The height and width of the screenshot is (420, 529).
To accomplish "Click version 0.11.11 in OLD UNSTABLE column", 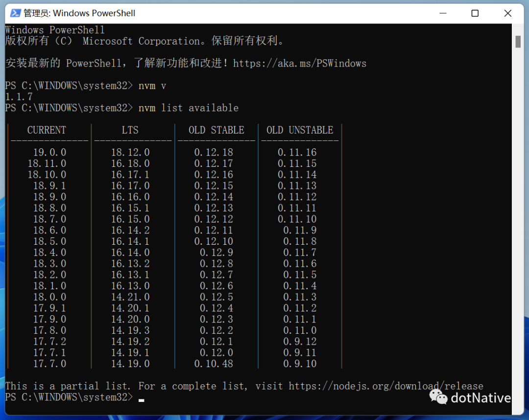I will pyautogui.click(x=297, y=208).
